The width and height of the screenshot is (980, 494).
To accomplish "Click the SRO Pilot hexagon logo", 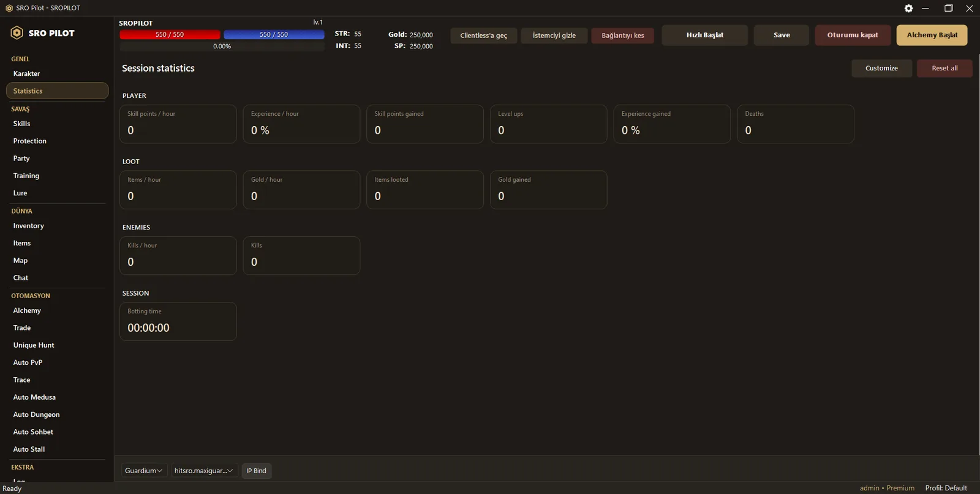I will coord(17,33).
